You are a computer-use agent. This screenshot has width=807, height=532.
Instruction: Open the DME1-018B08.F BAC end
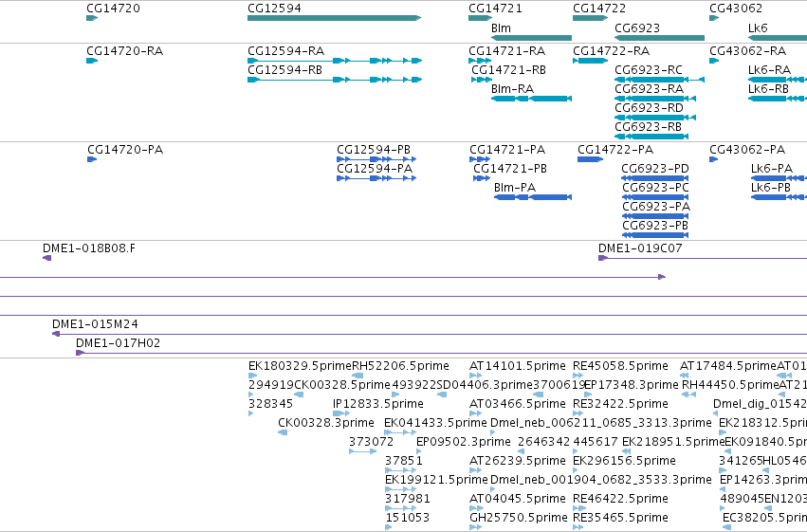(46, 258)
